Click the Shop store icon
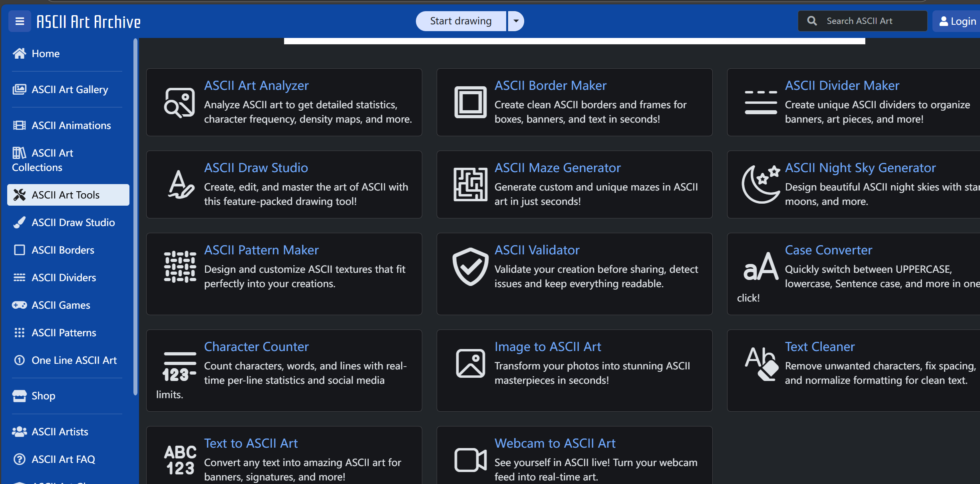Image resolution: width=980 pixels, height=484 pixels. [x=19, y=396]
